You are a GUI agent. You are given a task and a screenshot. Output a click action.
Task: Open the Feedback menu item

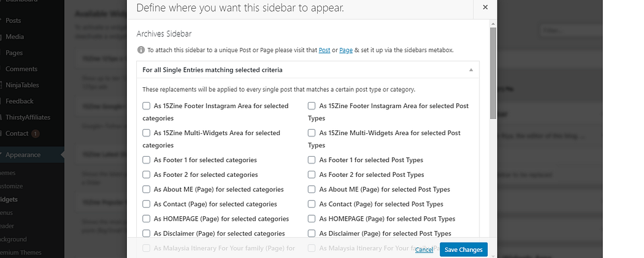click(19, 101)
